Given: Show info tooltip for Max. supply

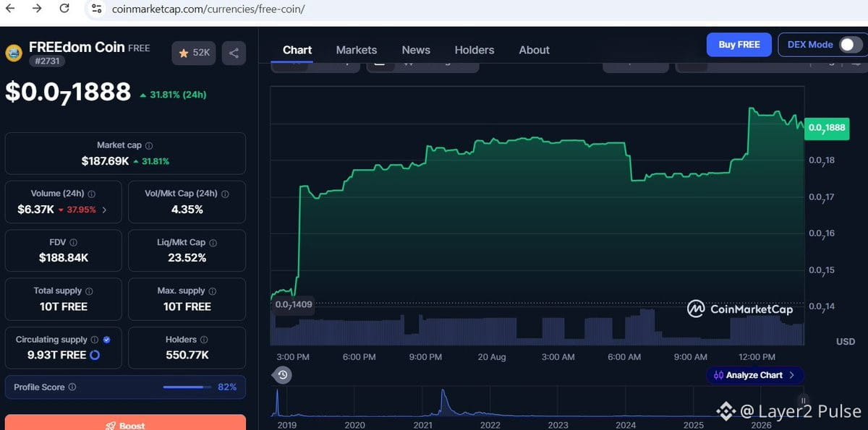Looking at the screenshot, I should click(213, 291).
